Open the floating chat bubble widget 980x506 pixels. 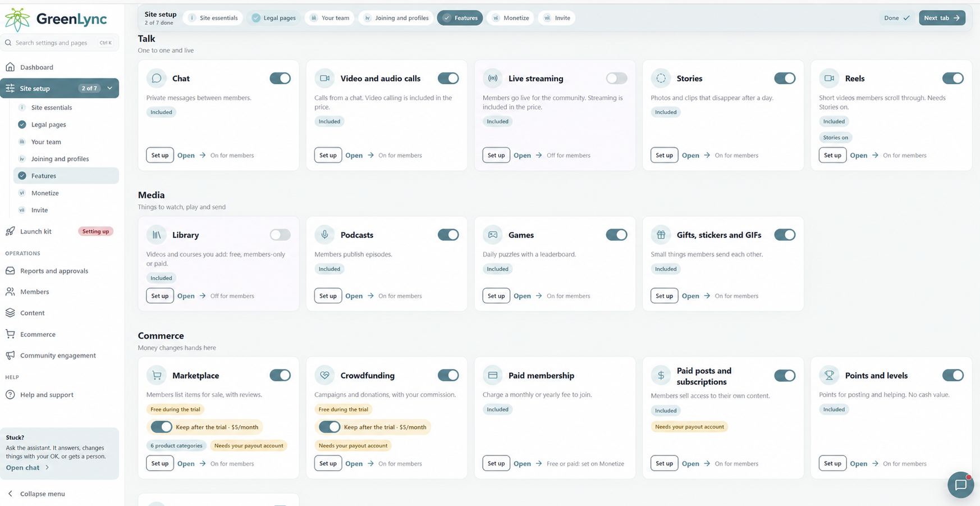click(x=960, y=485)
